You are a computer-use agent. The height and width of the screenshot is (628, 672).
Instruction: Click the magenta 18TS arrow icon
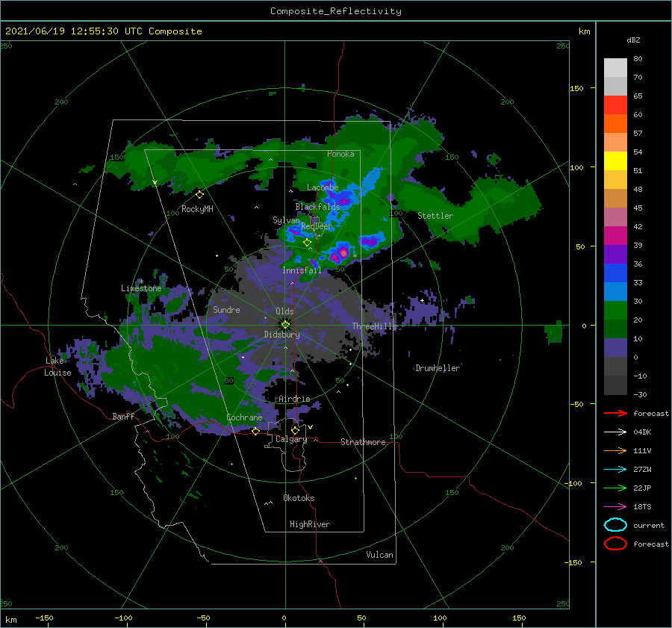[615, 507]
